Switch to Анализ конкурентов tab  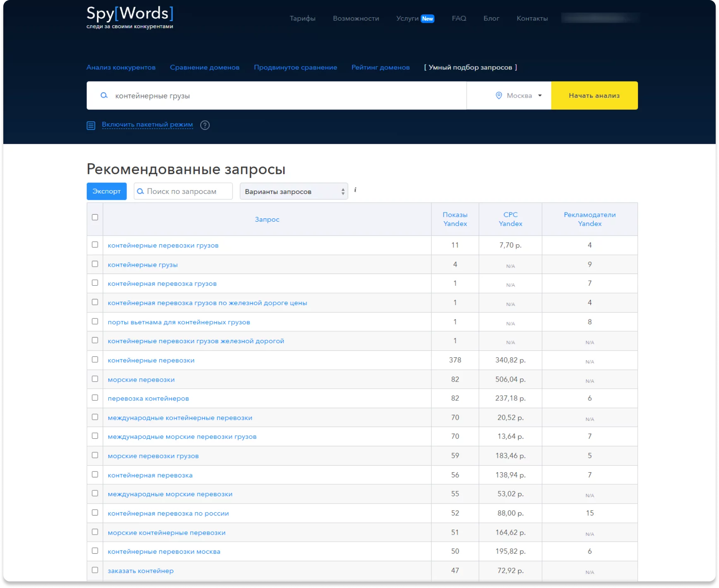(121, 67)
